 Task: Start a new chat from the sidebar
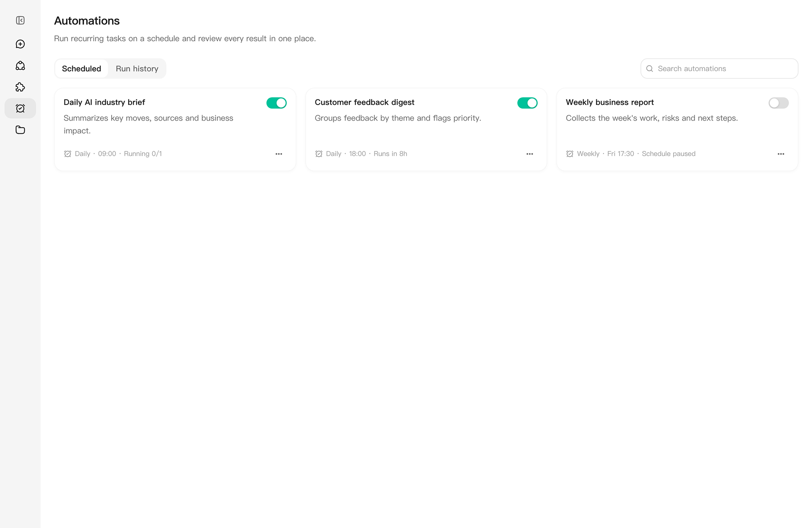[20, 44]
